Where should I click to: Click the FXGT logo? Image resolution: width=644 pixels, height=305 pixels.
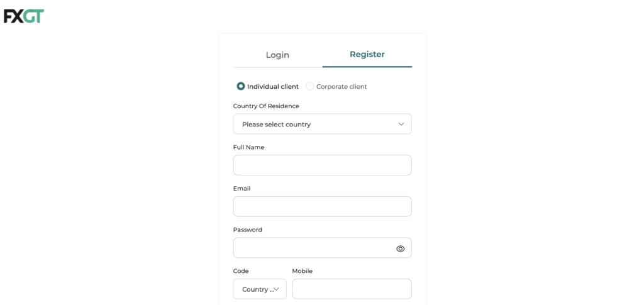[24, 16]
